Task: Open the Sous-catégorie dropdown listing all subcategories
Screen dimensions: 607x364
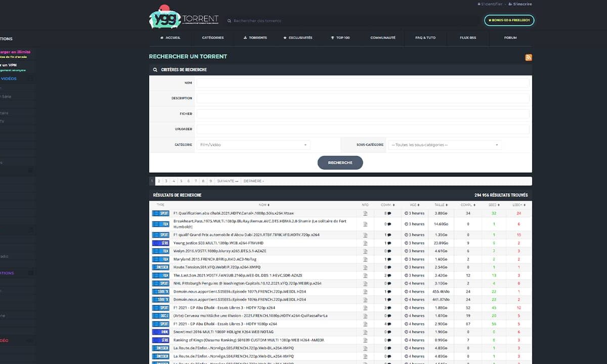Action: [444, 145]
